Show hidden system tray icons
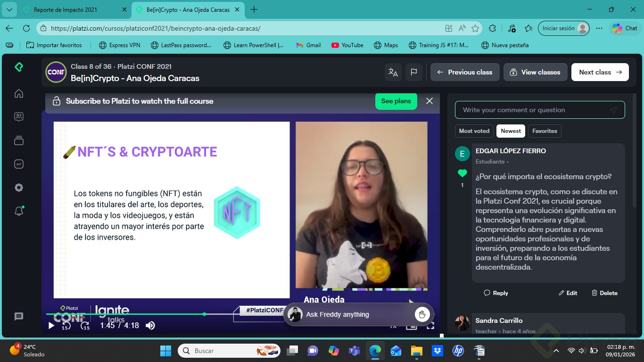This screenshot has width=644, height=362. [x=556, y=351]
